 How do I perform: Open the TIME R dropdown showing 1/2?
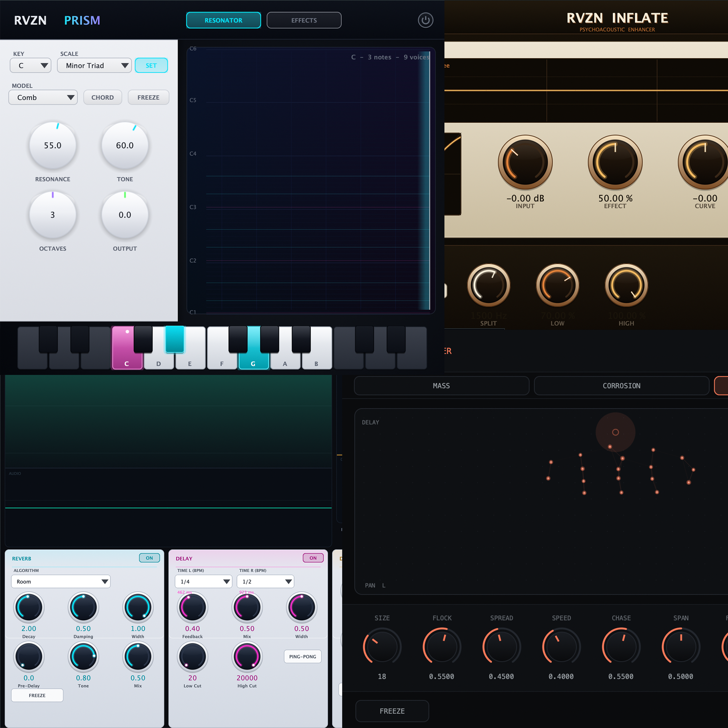[x=265, y=582]
